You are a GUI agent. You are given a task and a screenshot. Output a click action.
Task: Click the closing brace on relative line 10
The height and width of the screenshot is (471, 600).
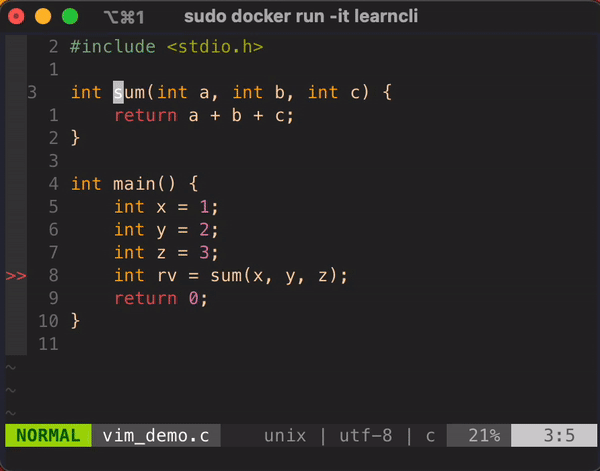pyautogui.click(x=75, y=321)
